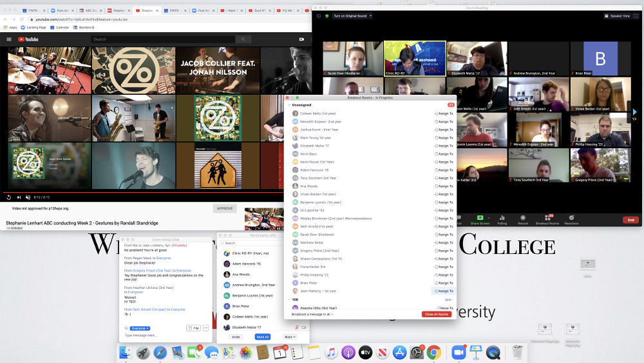Open the meeting info icon in Zoom

(319, 16)
